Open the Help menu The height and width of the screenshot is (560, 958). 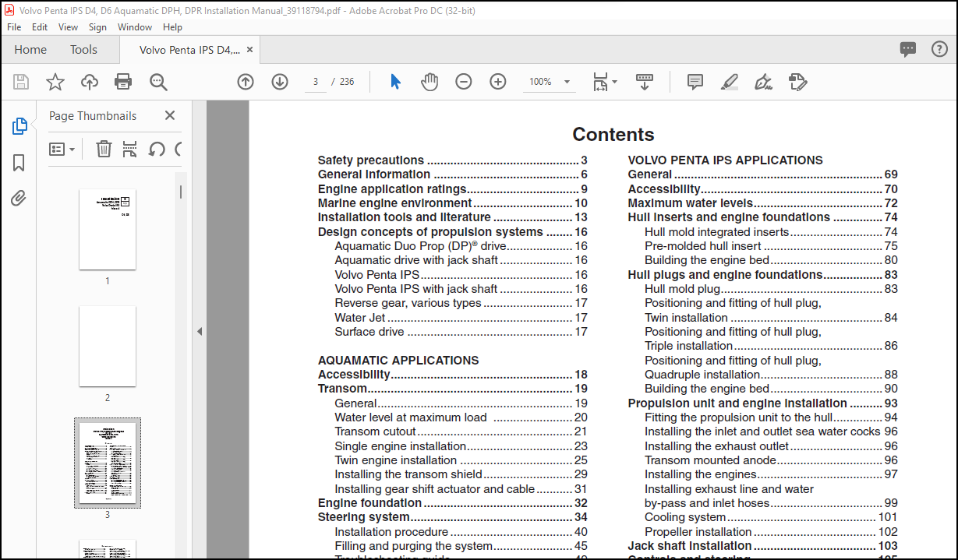172,26
